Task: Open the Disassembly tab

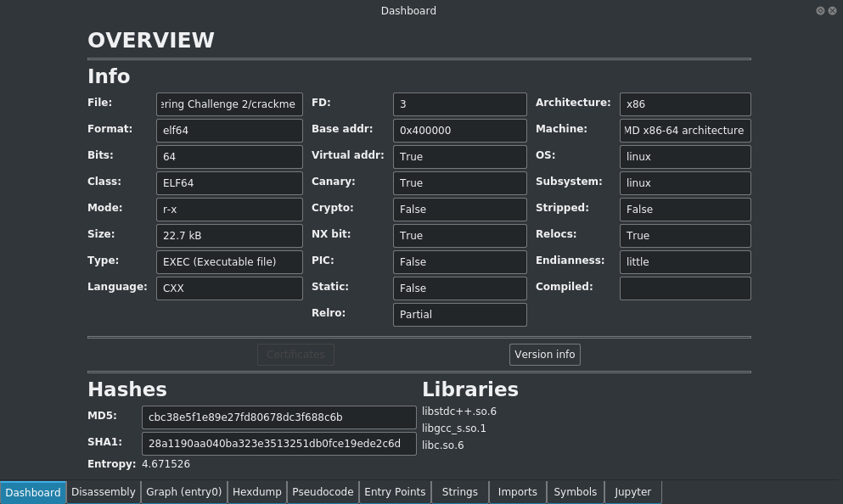Action: click(x=104, y=492)
